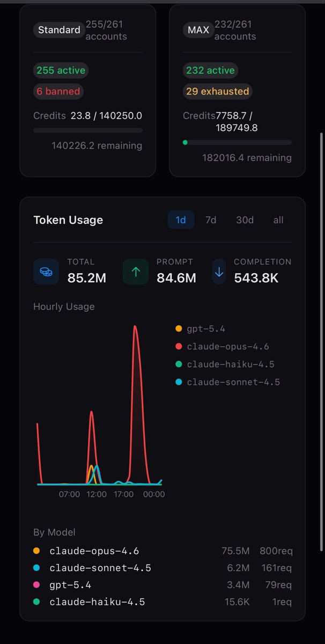Switch to the 7d time range
This screenshot has width=325, height=644.
(211, 220)
